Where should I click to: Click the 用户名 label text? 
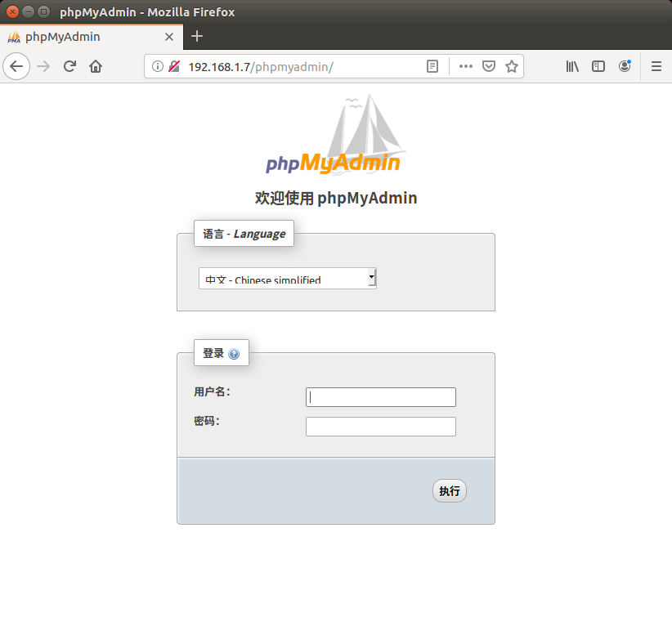click(212, 391)
